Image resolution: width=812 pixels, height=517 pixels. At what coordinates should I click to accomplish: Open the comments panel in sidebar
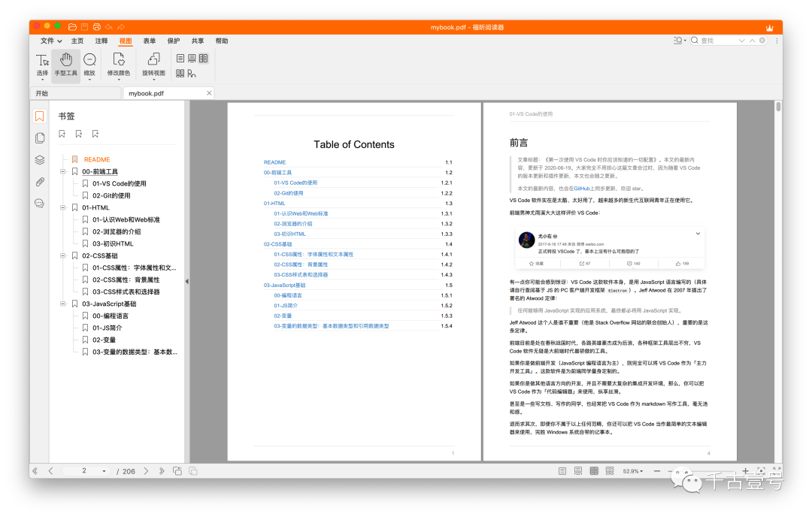pos(39,204)
